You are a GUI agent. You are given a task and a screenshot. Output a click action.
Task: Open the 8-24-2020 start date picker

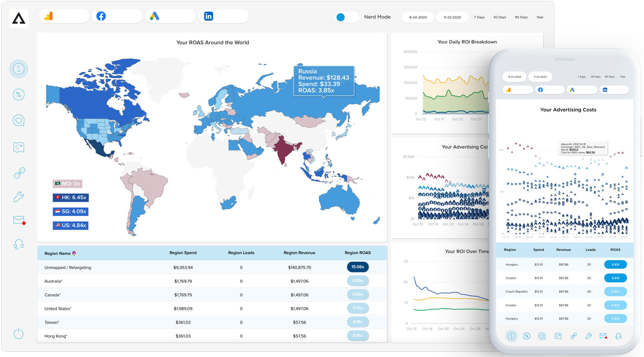(418, 17)
